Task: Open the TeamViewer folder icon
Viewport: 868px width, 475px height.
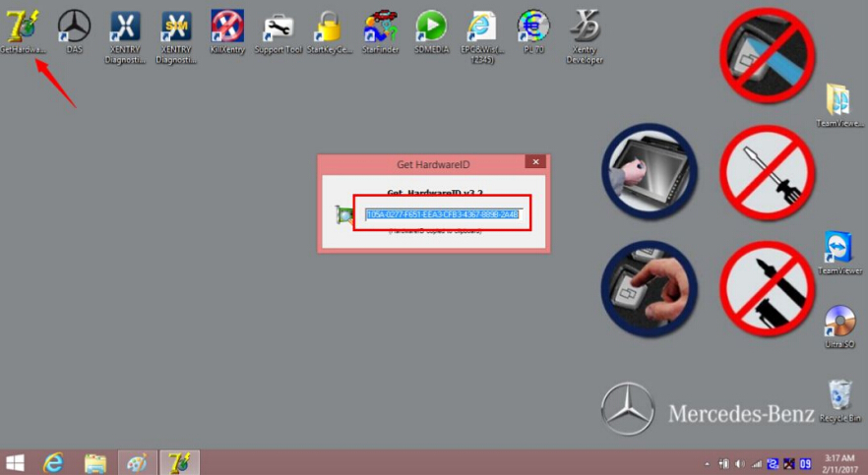Action: point(838,100)
